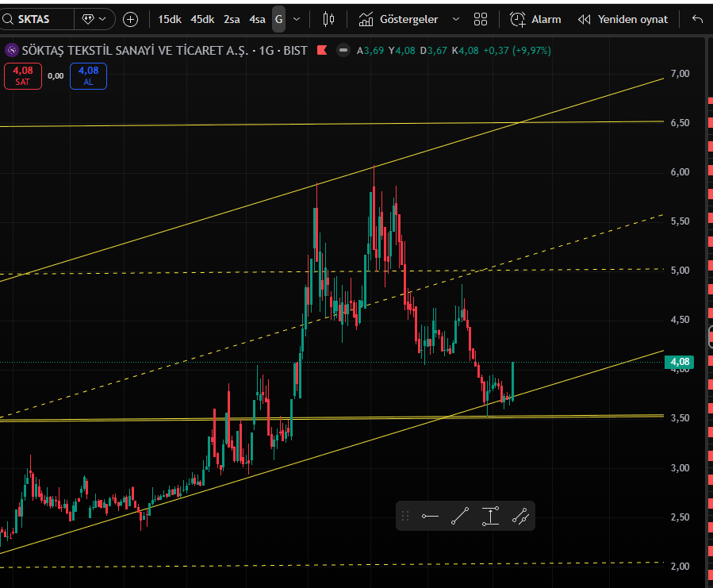Click the red 4,08 SAT sell button
Image resolution: width=713 pixels, height=588 pixels.
pyautogui.click(x=23, y=76)
